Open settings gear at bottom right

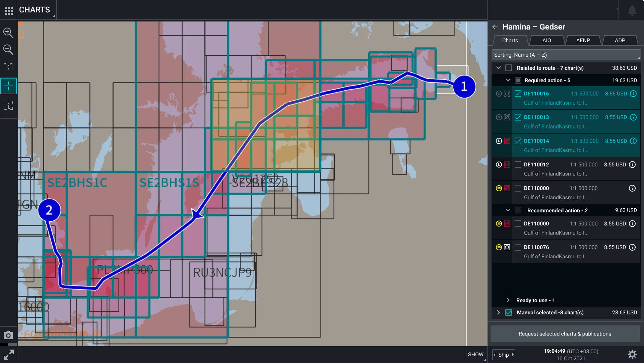tap(632, 354)
